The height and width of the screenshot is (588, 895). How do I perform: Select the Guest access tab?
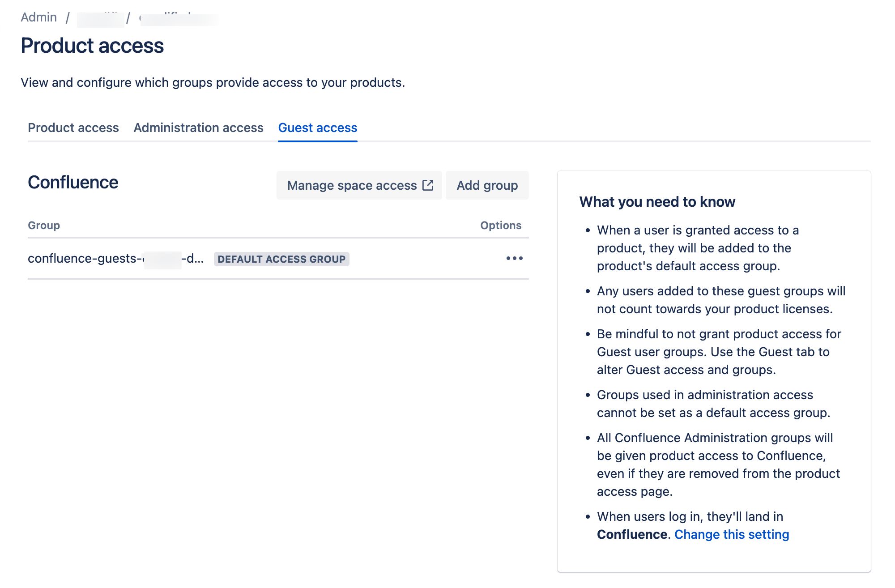[317, 128]
